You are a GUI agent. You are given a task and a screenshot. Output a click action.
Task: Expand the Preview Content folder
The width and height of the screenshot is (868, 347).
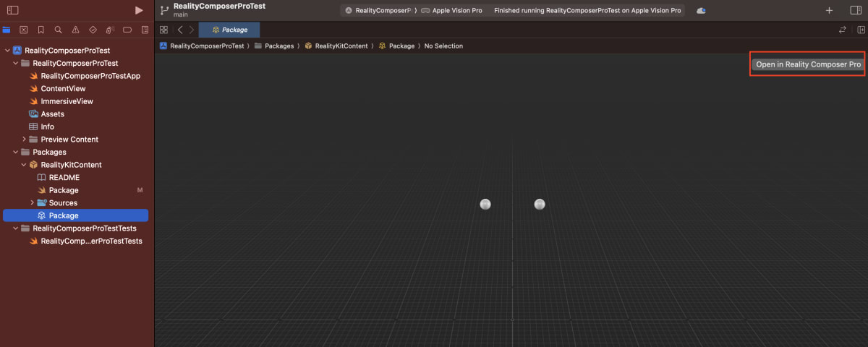pyautogui.click(x=24, y=140)
